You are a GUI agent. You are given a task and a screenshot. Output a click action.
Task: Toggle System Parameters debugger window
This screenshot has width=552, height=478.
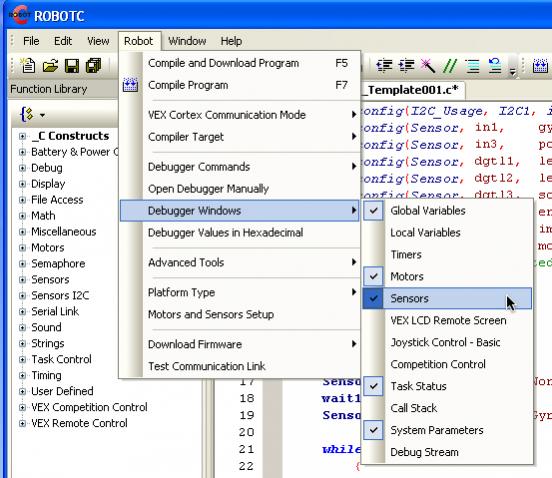447,430
